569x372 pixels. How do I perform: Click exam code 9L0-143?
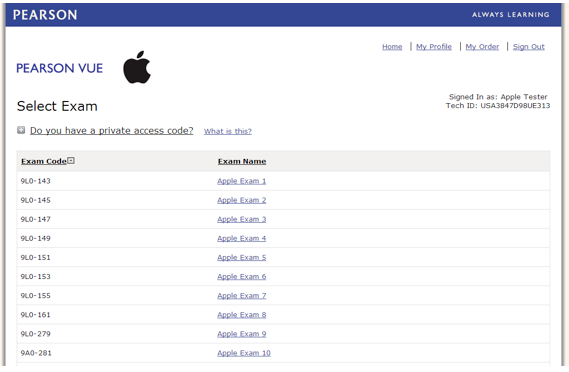pyautogui.click(x=36, y=181)
